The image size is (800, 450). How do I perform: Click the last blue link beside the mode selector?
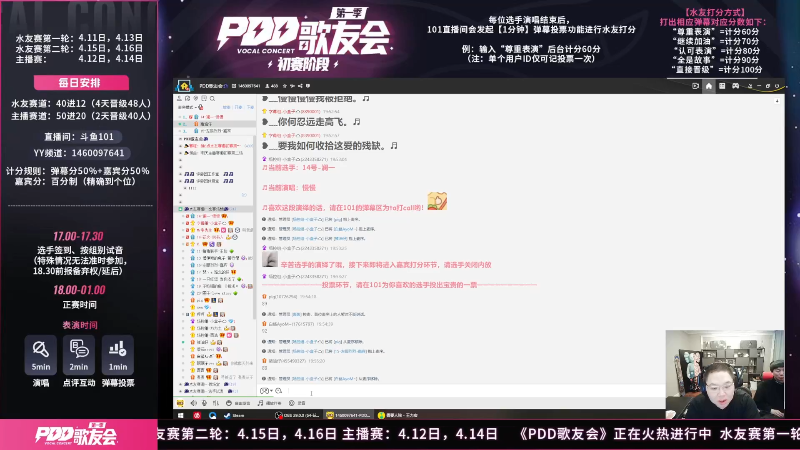click(x=251, y=107)
